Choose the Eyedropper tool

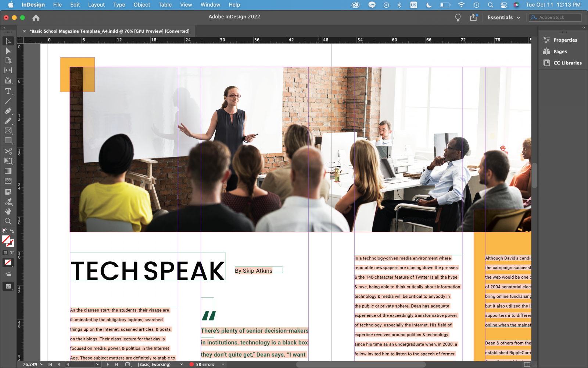8,202
